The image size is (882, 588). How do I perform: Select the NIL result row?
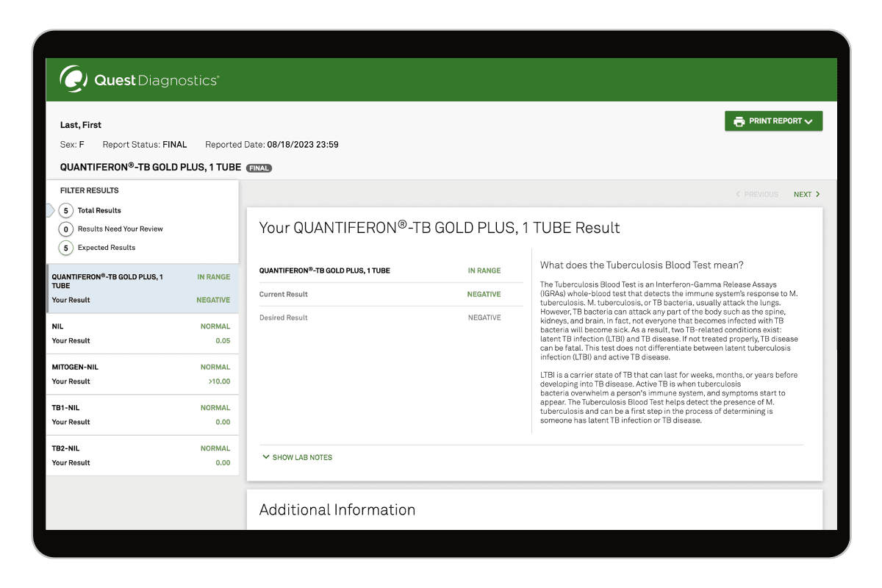pos(141,334)
